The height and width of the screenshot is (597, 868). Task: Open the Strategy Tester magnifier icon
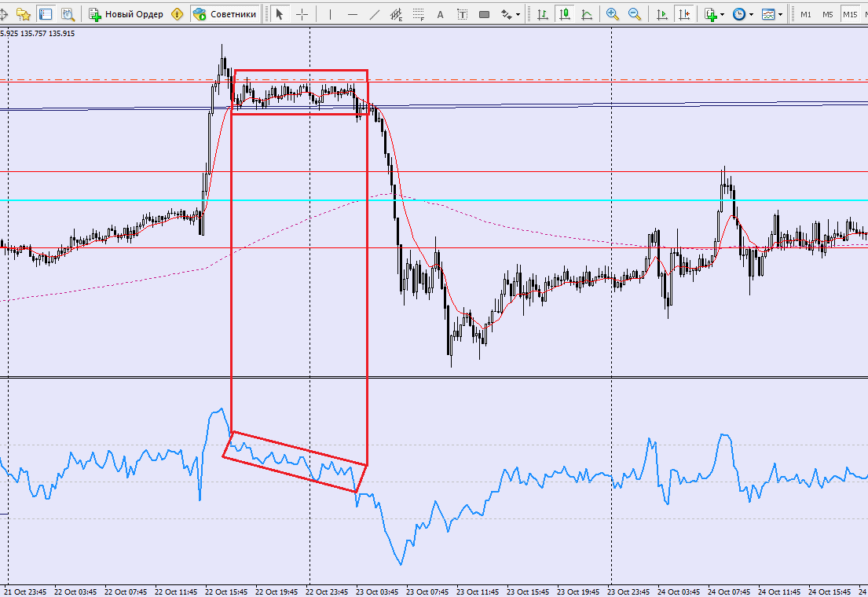click(x=68, y=14)
